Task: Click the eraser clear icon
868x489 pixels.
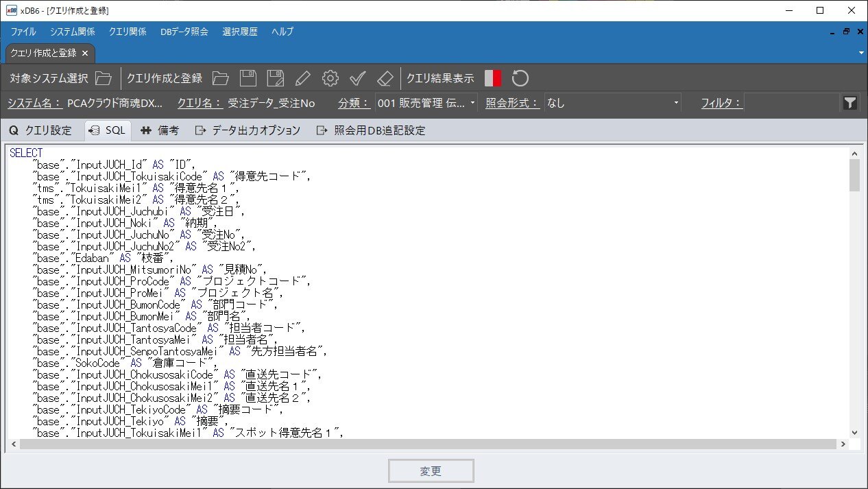Action: [385, 78]
